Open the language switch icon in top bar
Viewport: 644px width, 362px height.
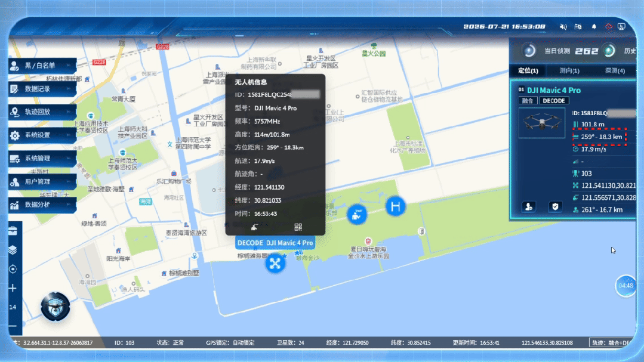pos(578,27)
